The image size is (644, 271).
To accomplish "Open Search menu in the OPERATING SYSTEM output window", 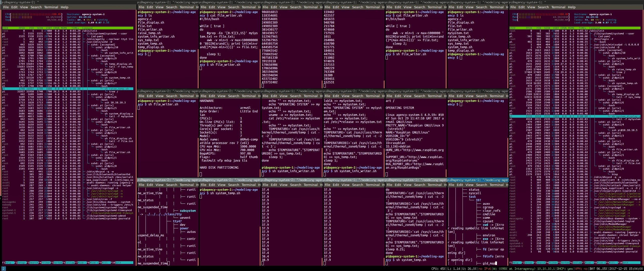I will (x=420, y=96).
